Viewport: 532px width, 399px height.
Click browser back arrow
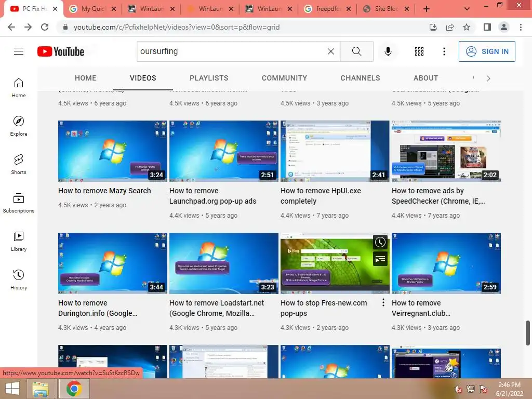point(11,27)
